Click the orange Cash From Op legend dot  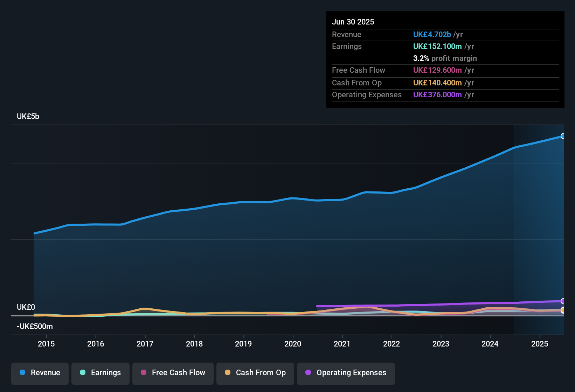pyautogui.click(x=228, y=373)
